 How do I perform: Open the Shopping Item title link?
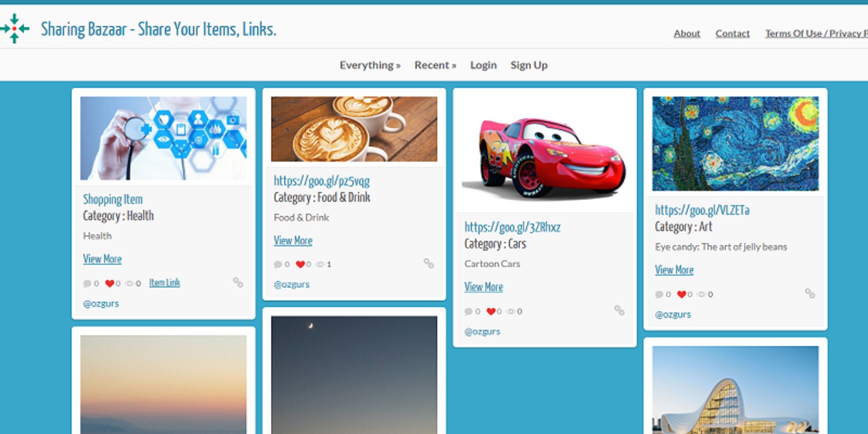[113, 199]
